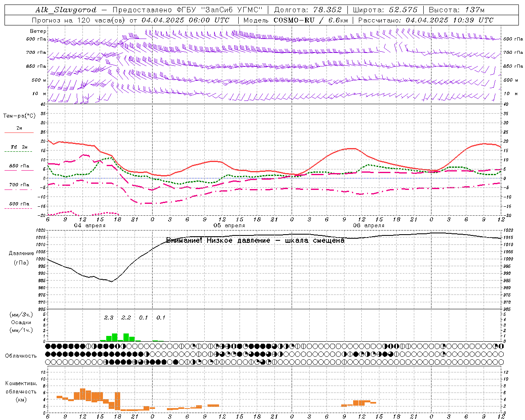Click the Ветер panel label
Image resolution: width=525 pixels, height=420 pixels.
click(x=38, y=31)
